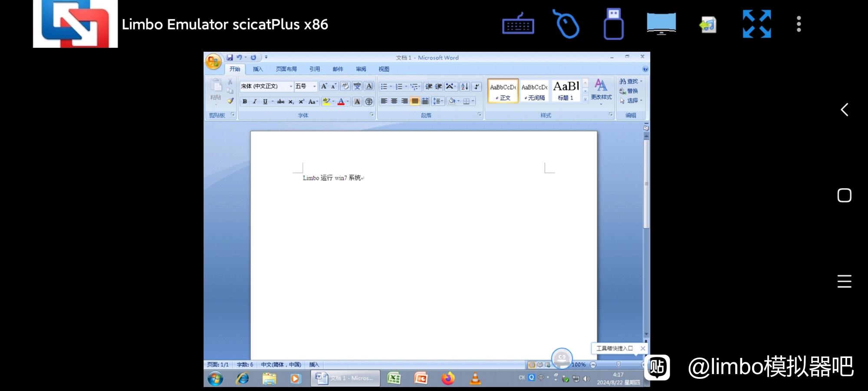Viewport: 868px width, 391px height.
Task: Align text left
Action: [384, 101]
